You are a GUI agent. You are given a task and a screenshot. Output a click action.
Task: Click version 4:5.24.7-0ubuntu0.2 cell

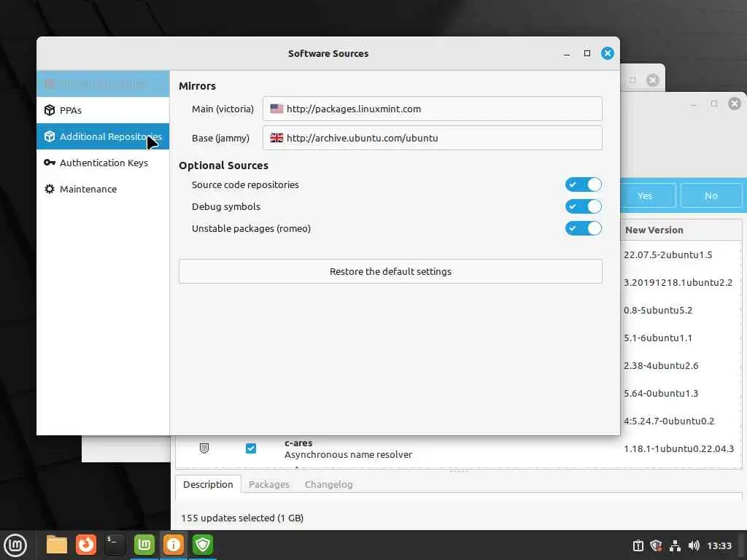coord(669,421)
